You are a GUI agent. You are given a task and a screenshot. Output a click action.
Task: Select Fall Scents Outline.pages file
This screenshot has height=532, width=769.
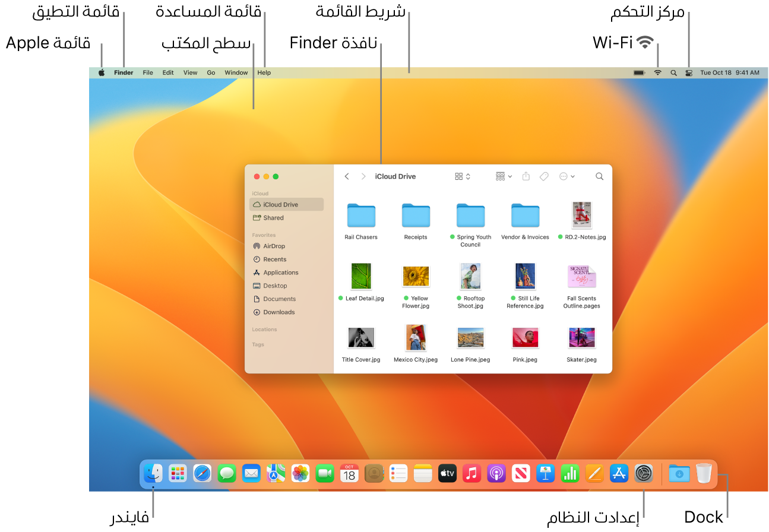coord(582,277)
